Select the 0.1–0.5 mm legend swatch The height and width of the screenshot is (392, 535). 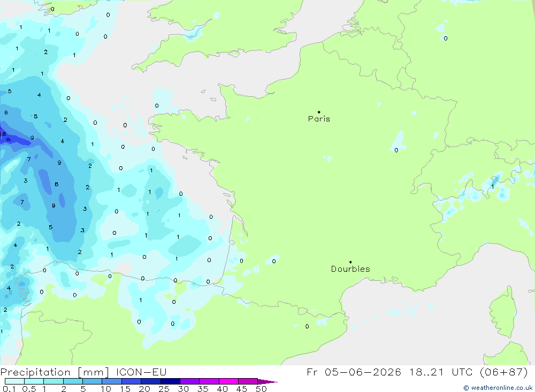[14, 381]
